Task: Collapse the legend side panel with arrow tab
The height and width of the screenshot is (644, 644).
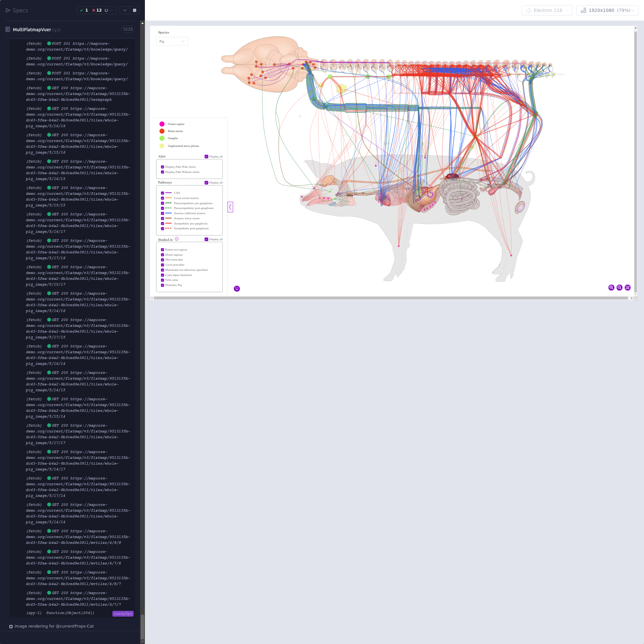Action: (x=230, y=207)
